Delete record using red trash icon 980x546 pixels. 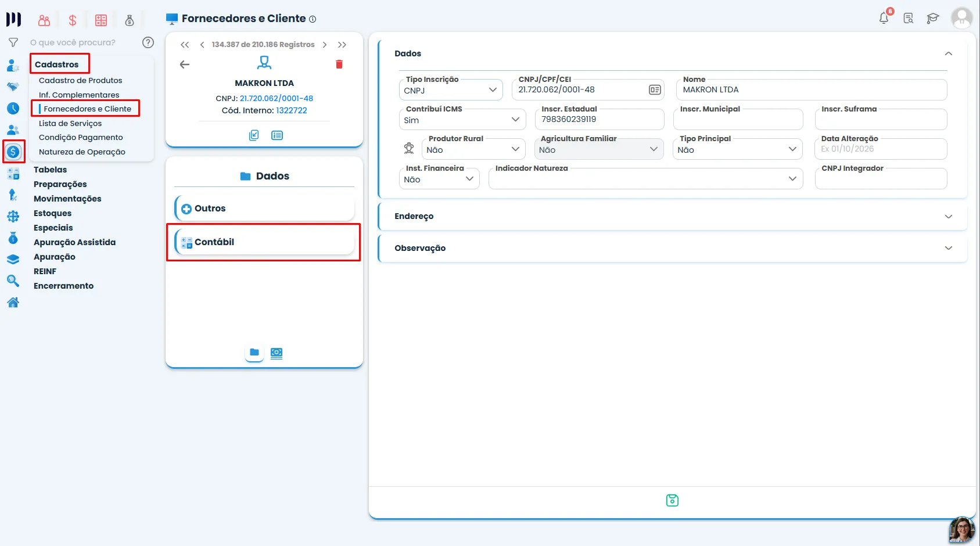(339, 64)
